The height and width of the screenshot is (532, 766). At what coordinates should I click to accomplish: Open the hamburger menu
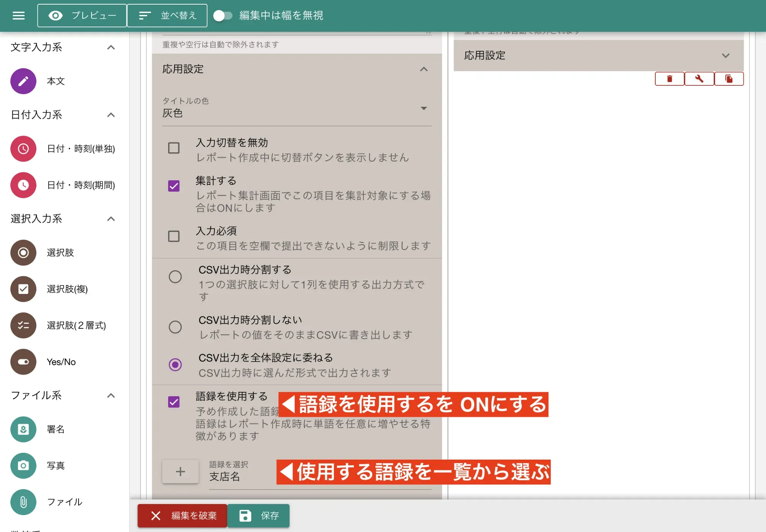pos(18,15)
